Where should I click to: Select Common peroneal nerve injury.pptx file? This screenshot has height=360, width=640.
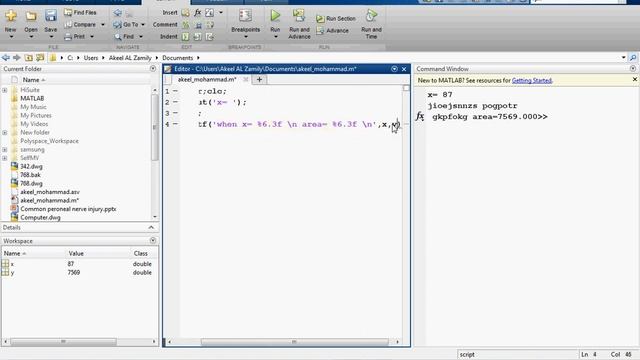68,209
